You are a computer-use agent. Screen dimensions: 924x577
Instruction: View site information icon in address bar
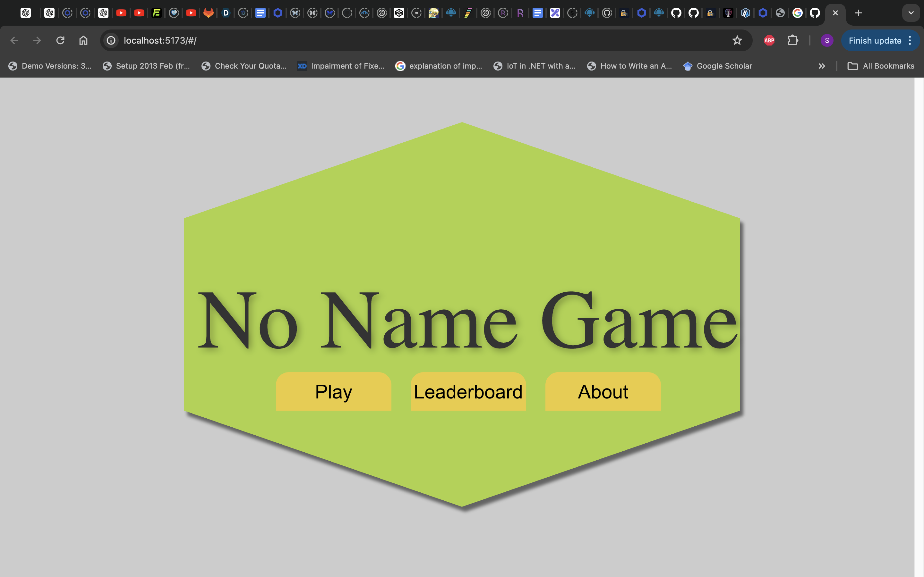tap(111, 40)
